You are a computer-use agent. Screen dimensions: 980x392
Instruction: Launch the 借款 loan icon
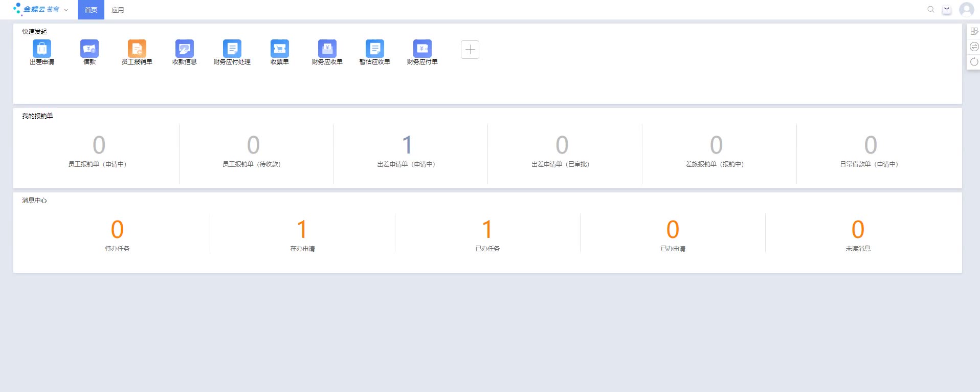point(90,49)
